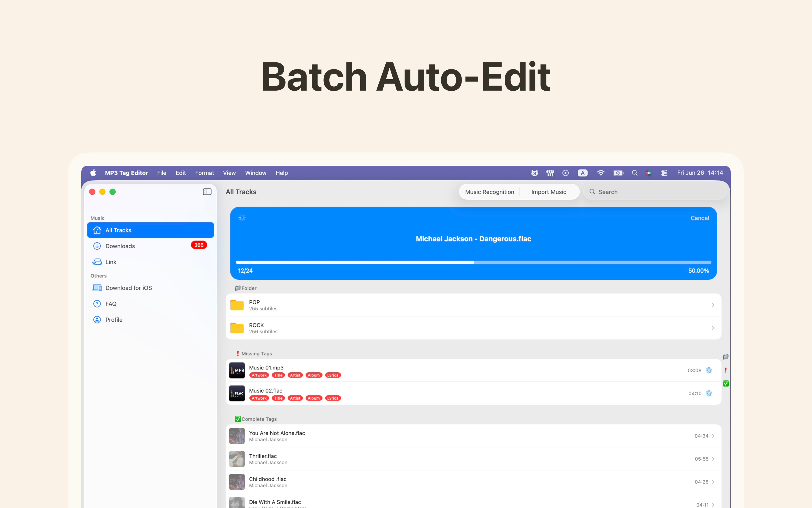Open Wi-Fi status in the menu bar
This screenshot has height=508, width=812.
pos(601,173)
